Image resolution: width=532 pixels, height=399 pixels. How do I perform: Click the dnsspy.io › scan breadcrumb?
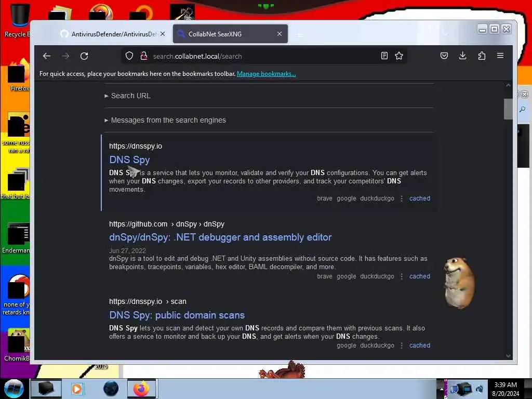pos(148,301)
